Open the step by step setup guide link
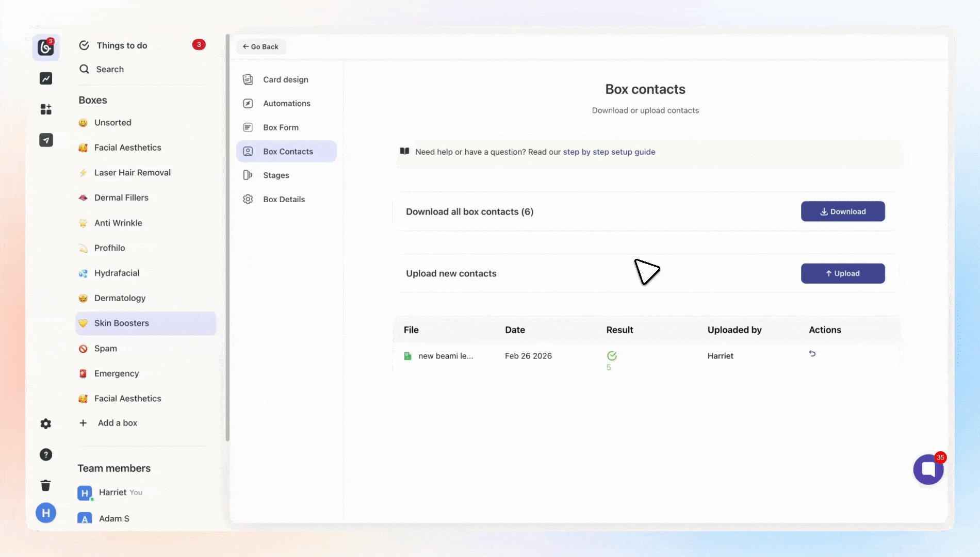 click(x=609, y=152)
